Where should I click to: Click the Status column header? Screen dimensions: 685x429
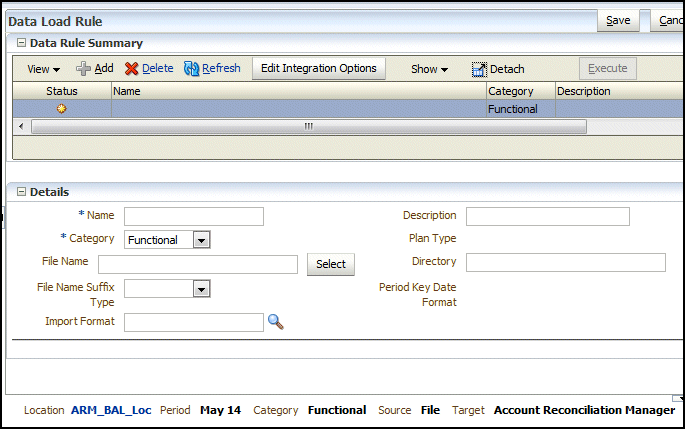tap(62, 91)
